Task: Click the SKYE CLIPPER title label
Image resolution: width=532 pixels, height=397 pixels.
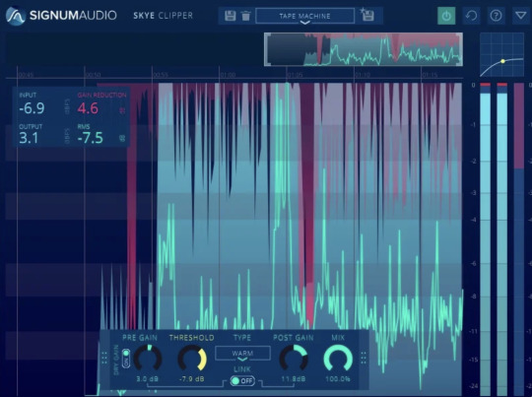Action: coord(163,16)
